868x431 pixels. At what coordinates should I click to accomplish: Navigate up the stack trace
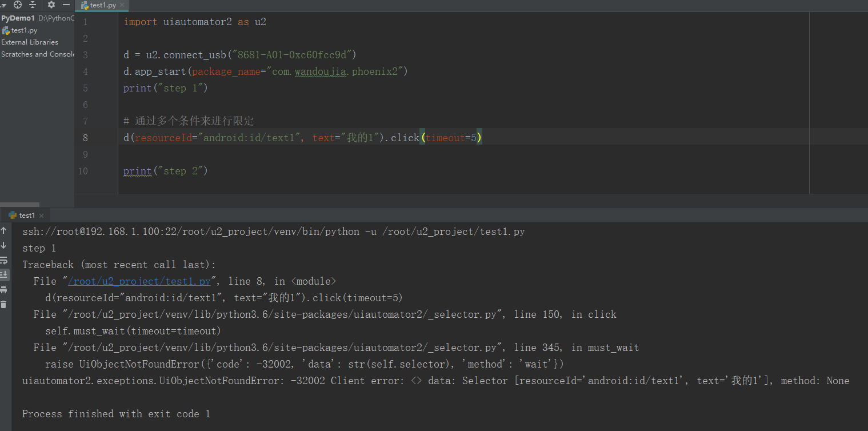pos(5,231)
